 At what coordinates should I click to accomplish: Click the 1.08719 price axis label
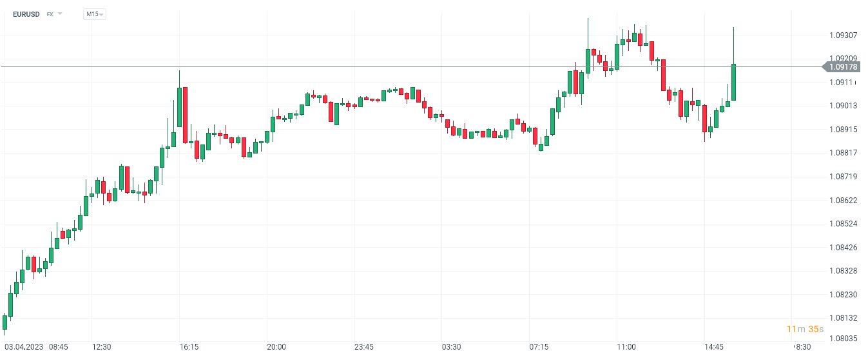click(x=843, y=177)
